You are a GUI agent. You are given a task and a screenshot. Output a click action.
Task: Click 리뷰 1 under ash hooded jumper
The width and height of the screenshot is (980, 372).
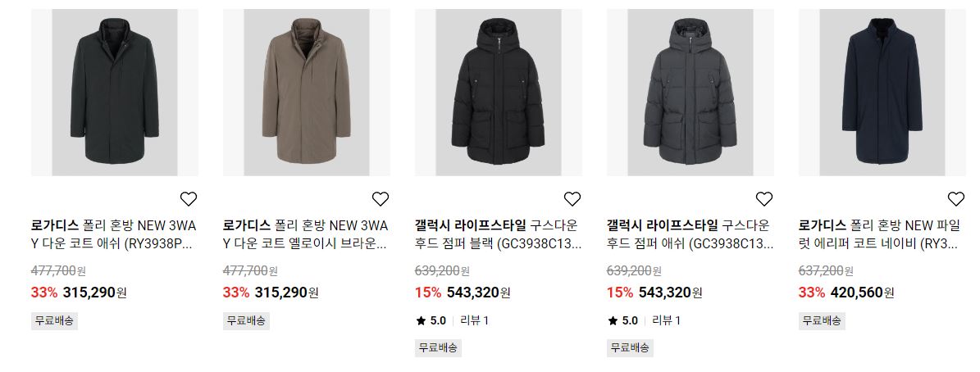tap(666, 321)
